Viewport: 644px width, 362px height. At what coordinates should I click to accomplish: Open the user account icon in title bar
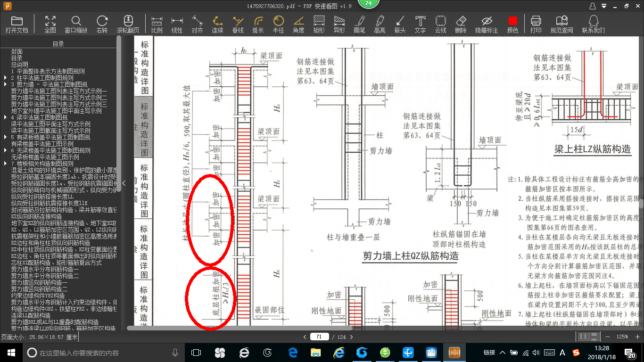[593, 6]
